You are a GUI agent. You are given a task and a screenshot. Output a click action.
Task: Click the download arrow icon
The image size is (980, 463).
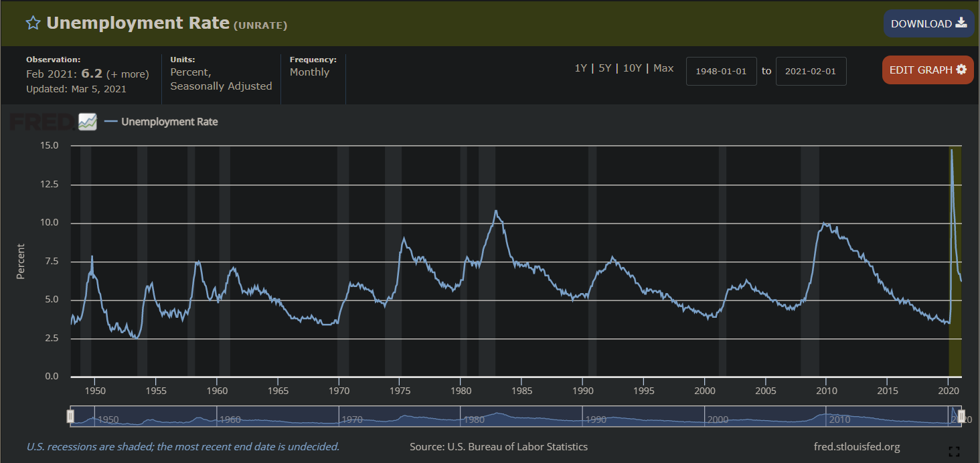click(x=961, y=23)
